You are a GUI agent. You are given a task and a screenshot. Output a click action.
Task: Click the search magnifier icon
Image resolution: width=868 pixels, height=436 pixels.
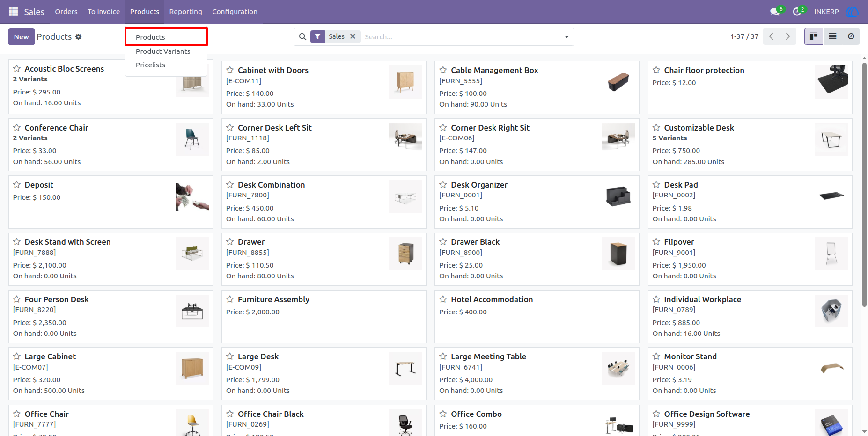click(302, 36)
